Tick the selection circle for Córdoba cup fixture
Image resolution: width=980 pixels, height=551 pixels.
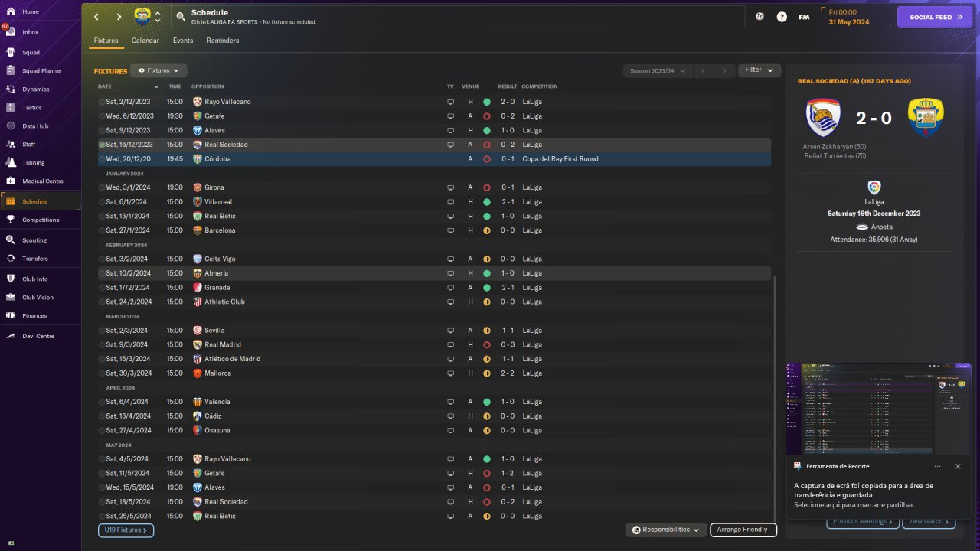(102, 159)
